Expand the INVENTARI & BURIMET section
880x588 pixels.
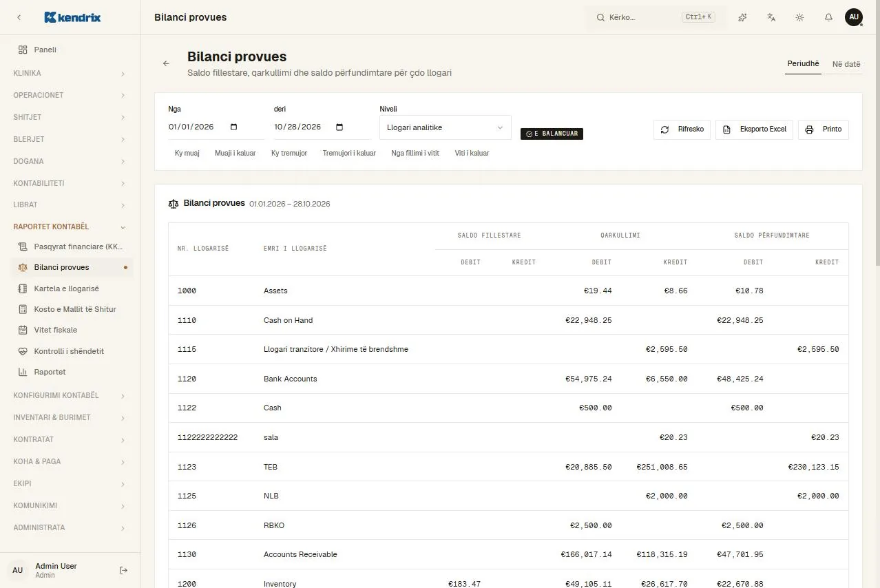click(70, 417)
